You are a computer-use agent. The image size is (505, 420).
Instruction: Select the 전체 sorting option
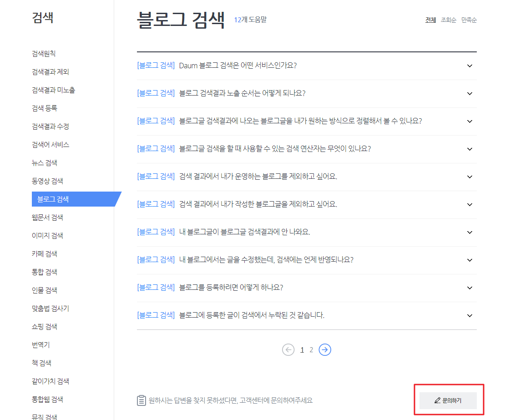[430, 20]
